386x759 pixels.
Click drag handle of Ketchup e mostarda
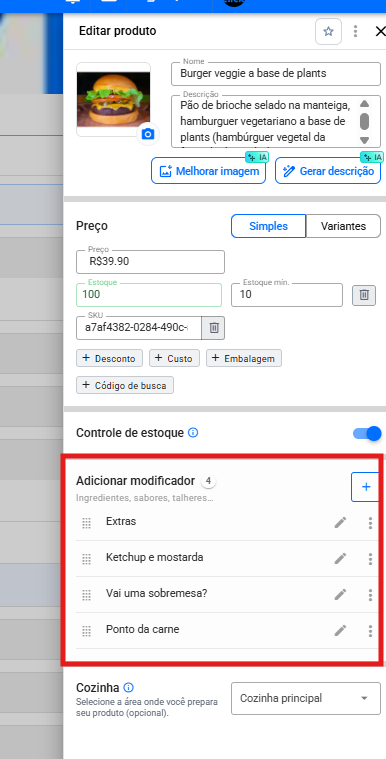pyautogui.click(x=87, y=559)
